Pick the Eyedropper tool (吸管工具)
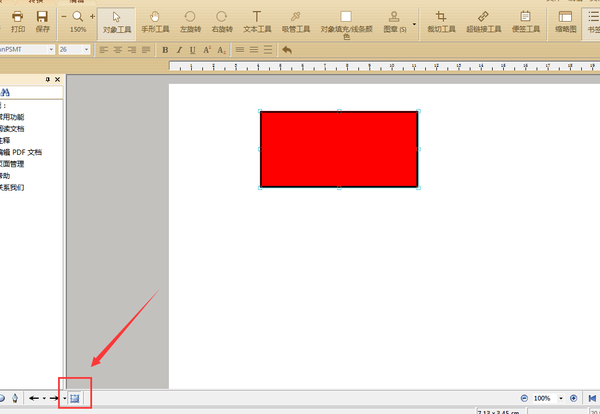The image size is (600, 414). click(x=296, y=22)
